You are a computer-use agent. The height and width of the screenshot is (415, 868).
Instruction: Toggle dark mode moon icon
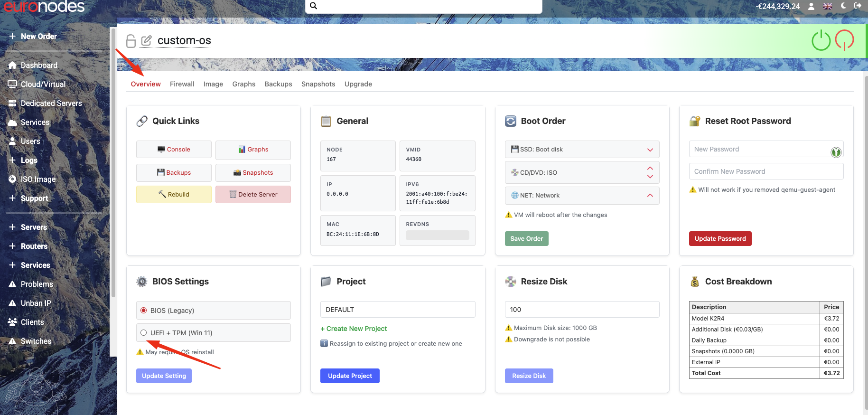843,6
